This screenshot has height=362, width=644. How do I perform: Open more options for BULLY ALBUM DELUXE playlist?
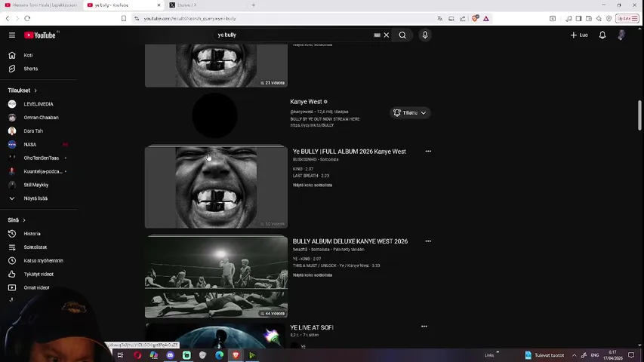click(428, 241)
